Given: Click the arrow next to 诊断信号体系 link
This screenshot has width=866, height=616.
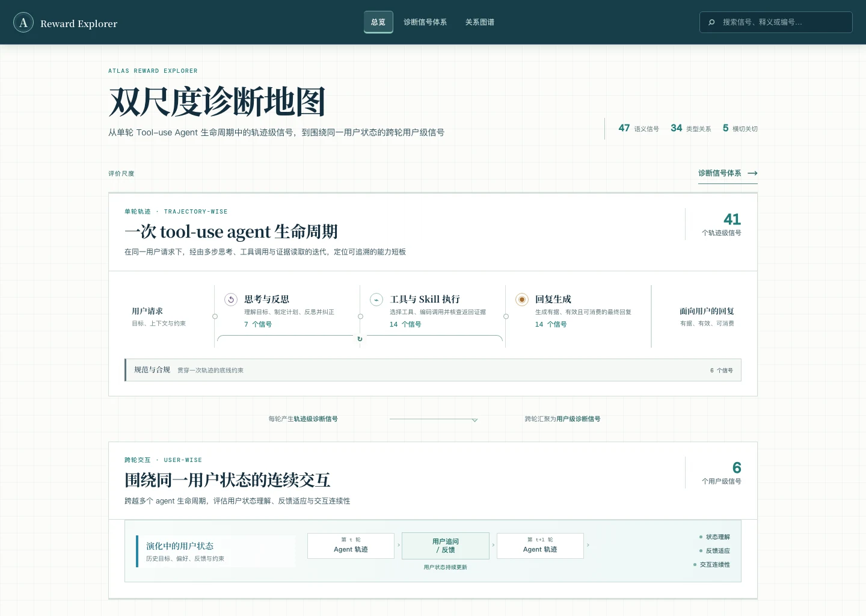Looking at the screenshot, I should coord(752,173).
